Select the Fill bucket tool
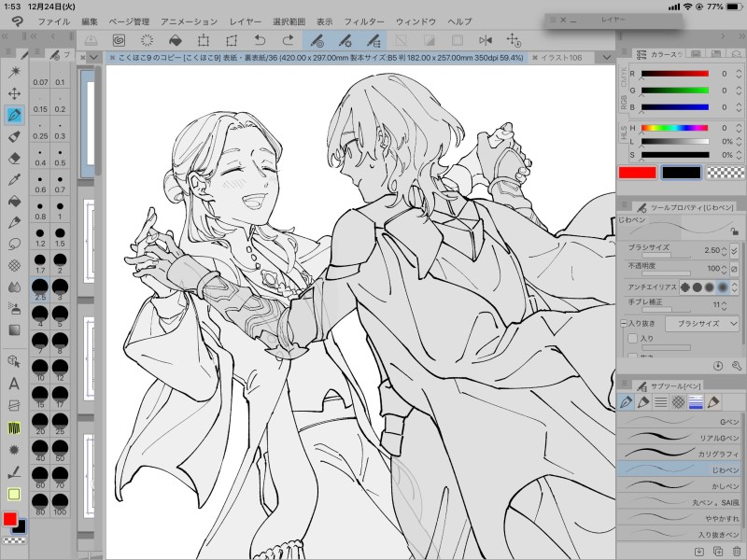 (14, 201)
